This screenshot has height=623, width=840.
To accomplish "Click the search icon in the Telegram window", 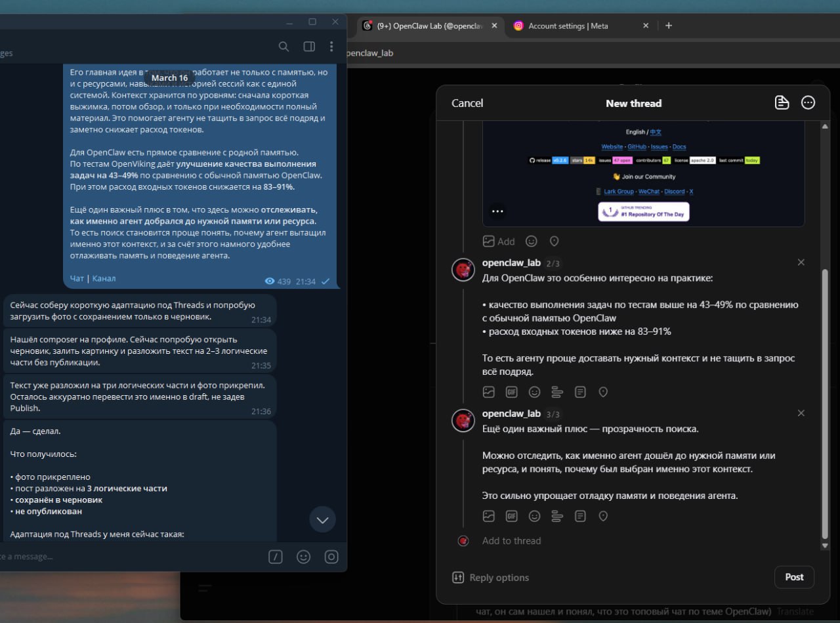I will 283,47.
